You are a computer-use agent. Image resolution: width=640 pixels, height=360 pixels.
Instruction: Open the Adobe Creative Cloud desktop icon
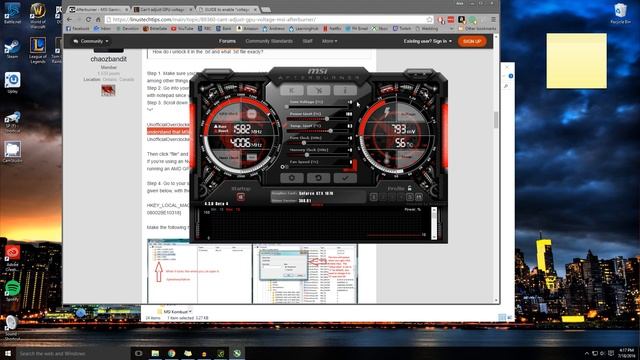tap(12, 258)
